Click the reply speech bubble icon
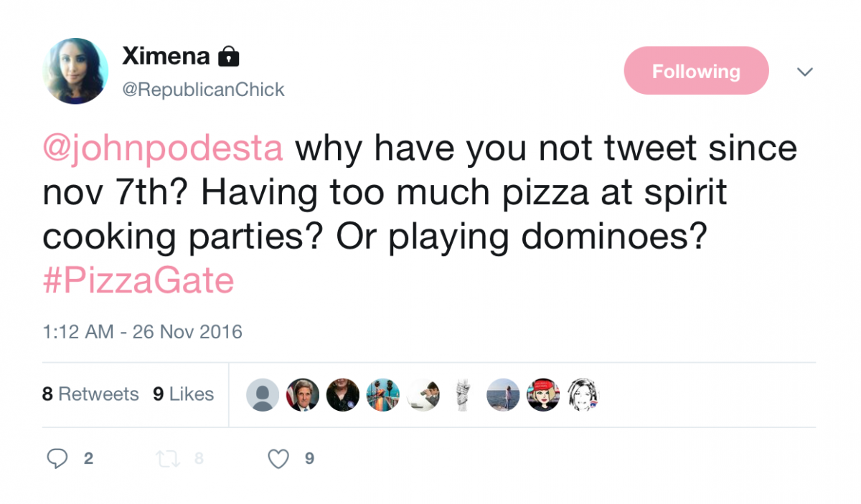Screen dimensions: 861x504 pyautogui.click(x=57, y=458)
